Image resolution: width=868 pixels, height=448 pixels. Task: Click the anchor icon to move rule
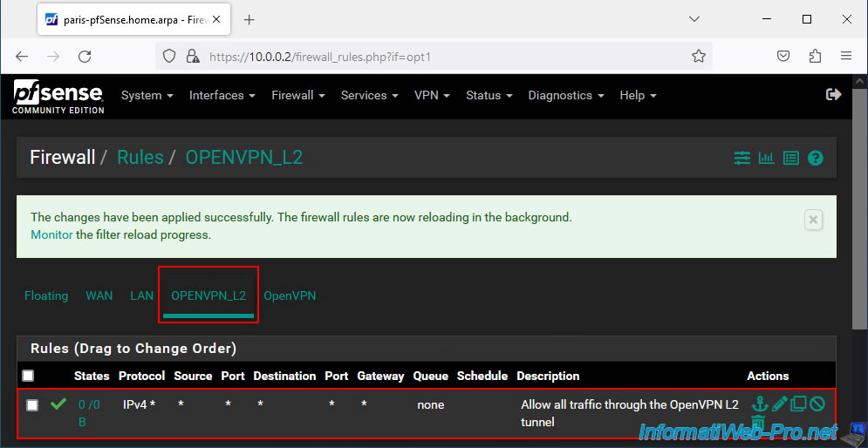point(760,404)
